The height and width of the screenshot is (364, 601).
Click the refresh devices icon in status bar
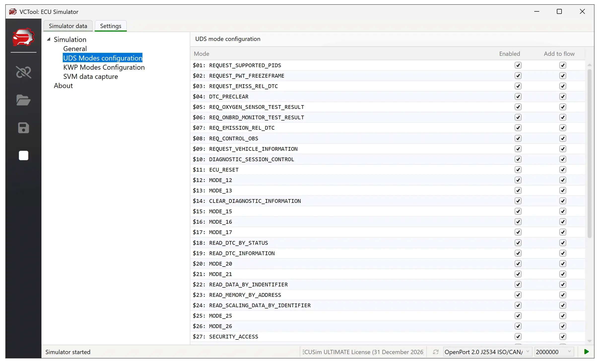click(436, 352)
